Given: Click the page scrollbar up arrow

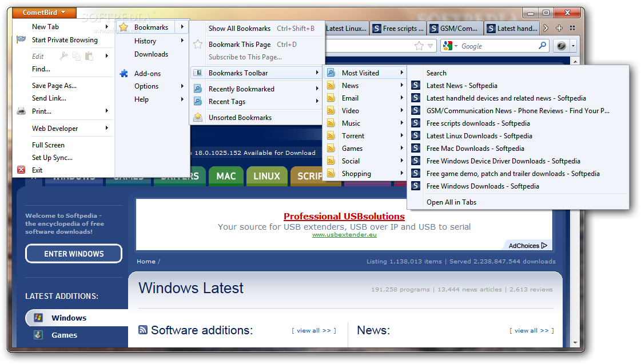Looking at the screenshot, I should coord(575,62).
